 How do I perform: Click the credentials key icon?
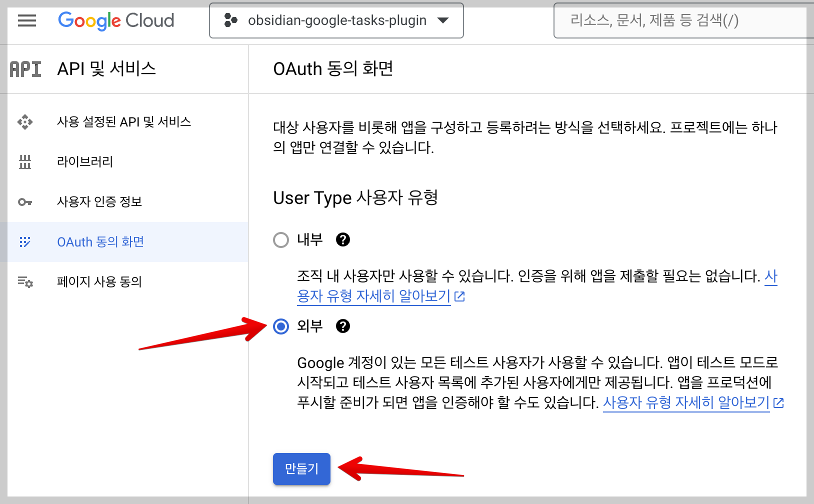25,202
